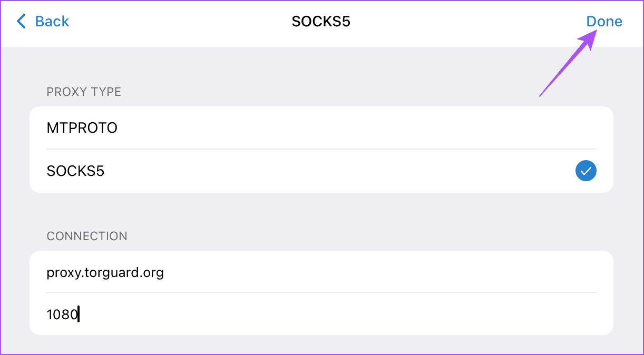644x355 pixels.
Task: Click the blue checkmark beside SOCKS5
Action: pyautogui.click(x=586, y=171)
